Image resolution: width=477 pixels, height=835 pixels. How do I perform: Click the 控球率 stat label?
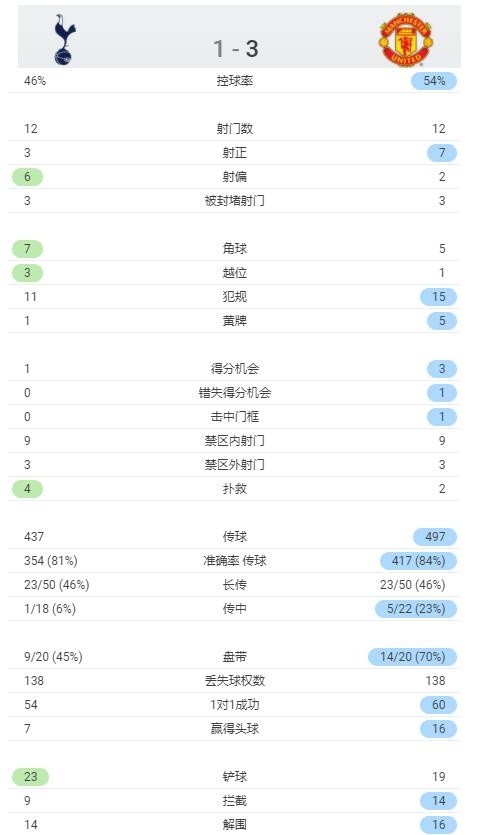click(235, 81)
